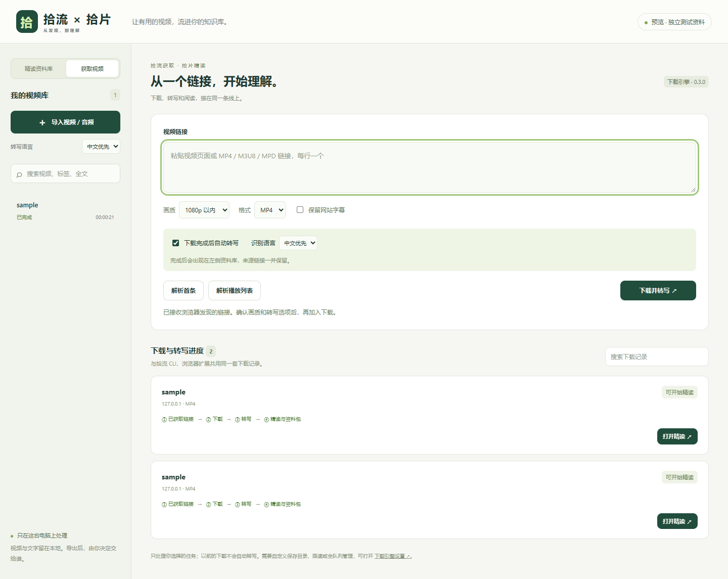Focus the 搜索下载记录 search field
This screenshot has height=579, width=728.
point(657,357)
